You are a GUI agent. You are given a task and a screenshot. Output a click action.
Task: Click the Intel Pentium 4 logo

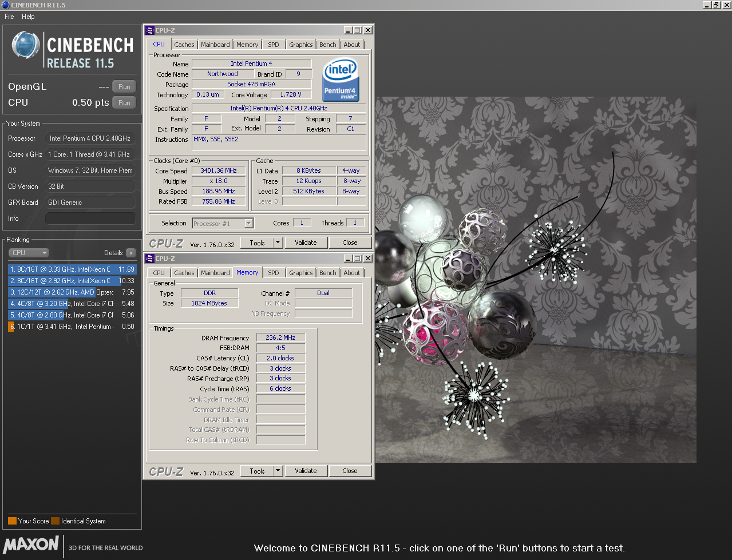341,79
